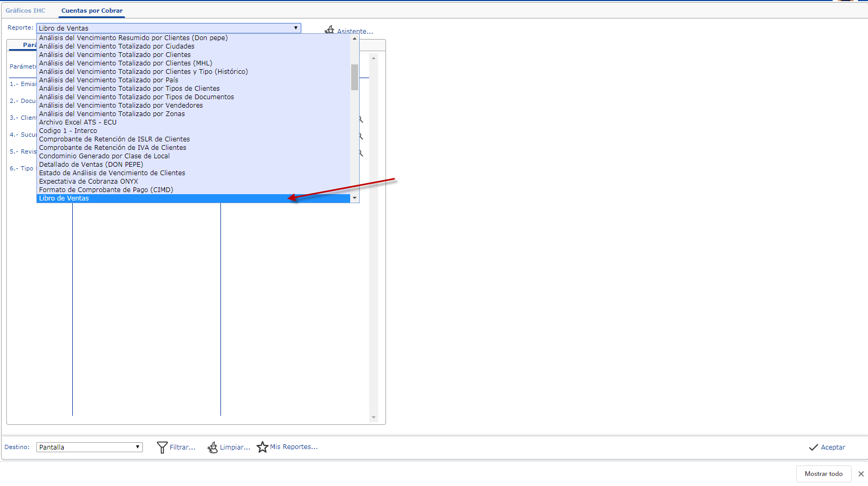
Task: Open the Reporte combo box
Action: coord(169,28)
